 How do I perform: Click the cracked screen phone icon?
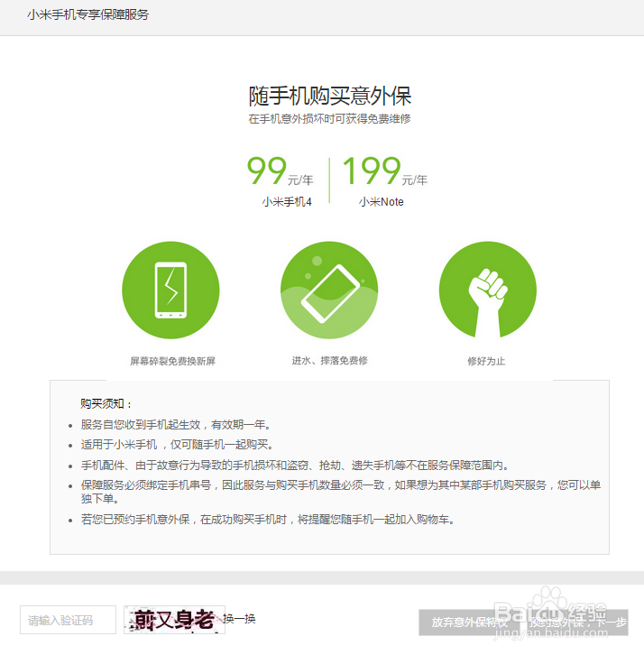pyautogui.click(x=170, y=290)
